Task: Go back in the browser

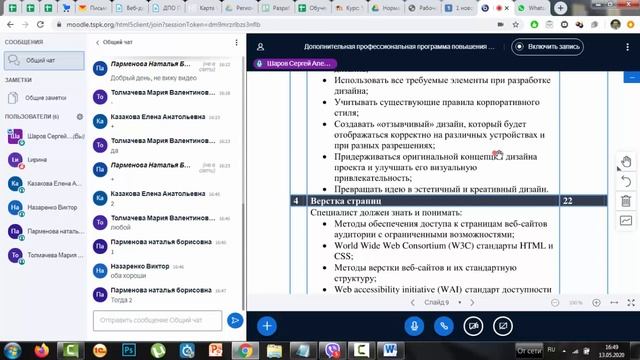Action: [x=11, y=24]
